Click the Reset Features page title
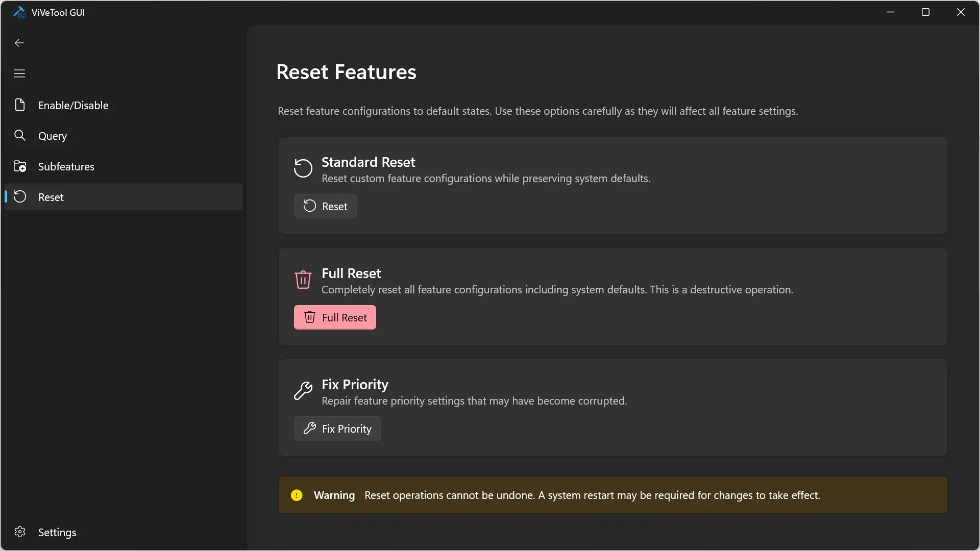The image size is (980, 551). coord(346,72)
